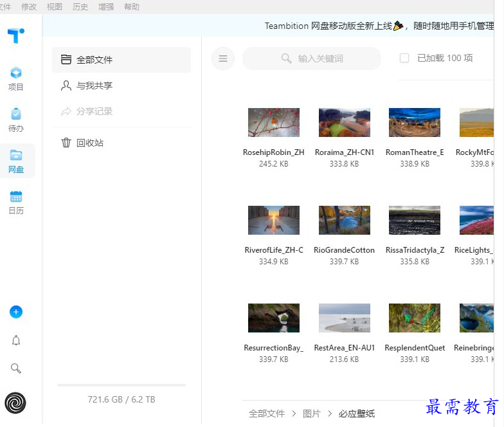Open the 待办 (To-do) section
Screen dimensions: 504x427
pyautogui.click(x=16, y=120)
